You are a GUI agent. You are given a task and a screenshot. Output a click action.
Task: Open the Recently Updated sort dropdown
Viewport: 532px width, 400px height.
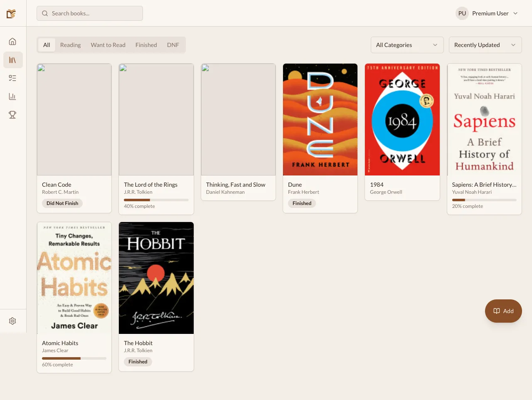click(x=485, y=45)
